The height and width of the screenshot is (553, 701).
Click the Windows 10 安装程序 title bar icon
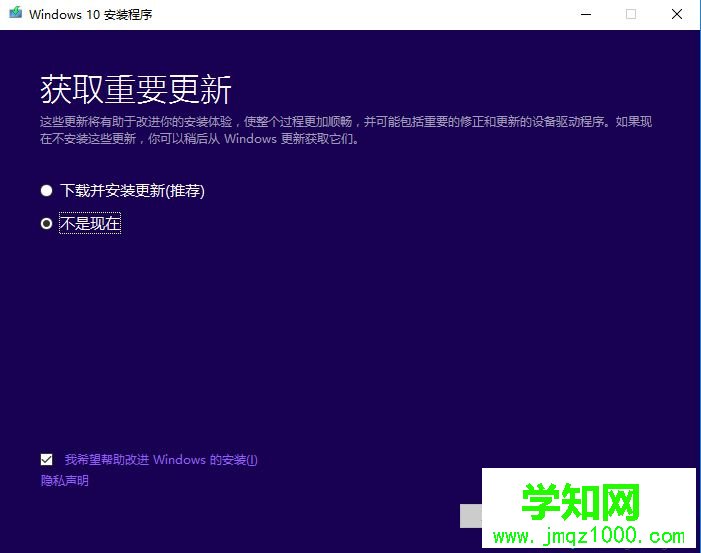tap(16, 13)
